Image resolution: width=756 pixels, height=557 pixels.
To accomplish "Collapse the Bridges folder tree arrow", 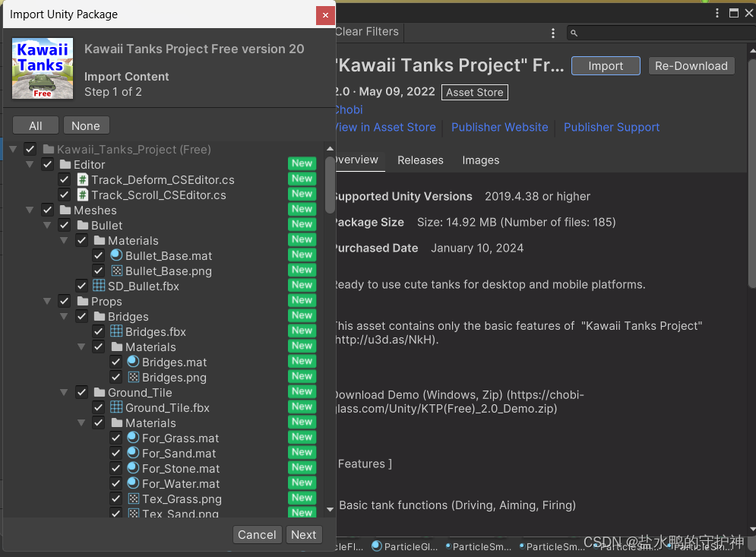I will tap(64, 316).
